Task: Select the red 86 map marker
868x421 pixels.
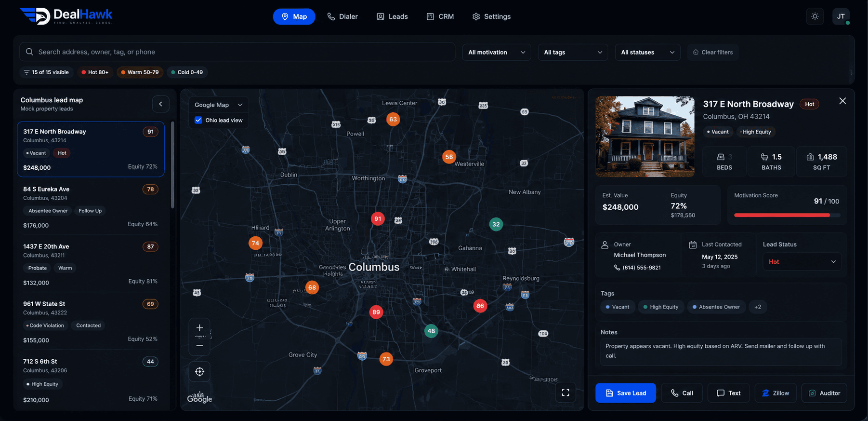Action: point(480,306)
